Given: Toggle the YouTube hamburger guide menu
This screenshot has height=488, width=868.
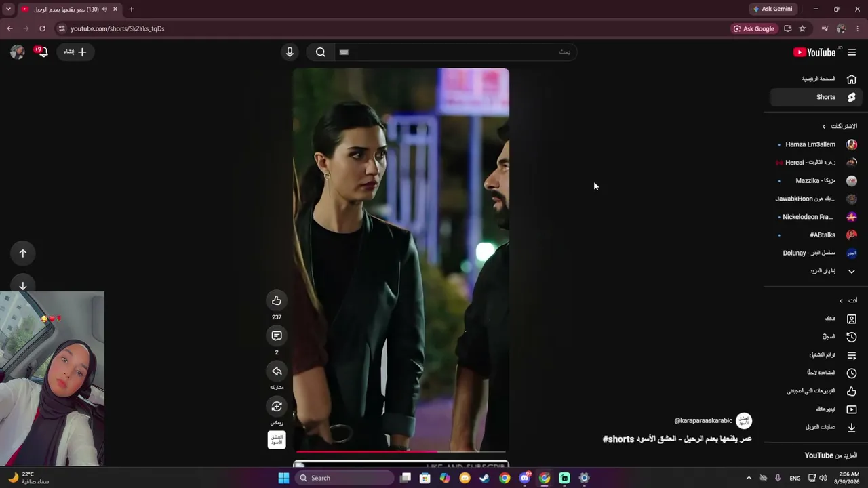Looking at the screenshot, I should tap(852, 52).
